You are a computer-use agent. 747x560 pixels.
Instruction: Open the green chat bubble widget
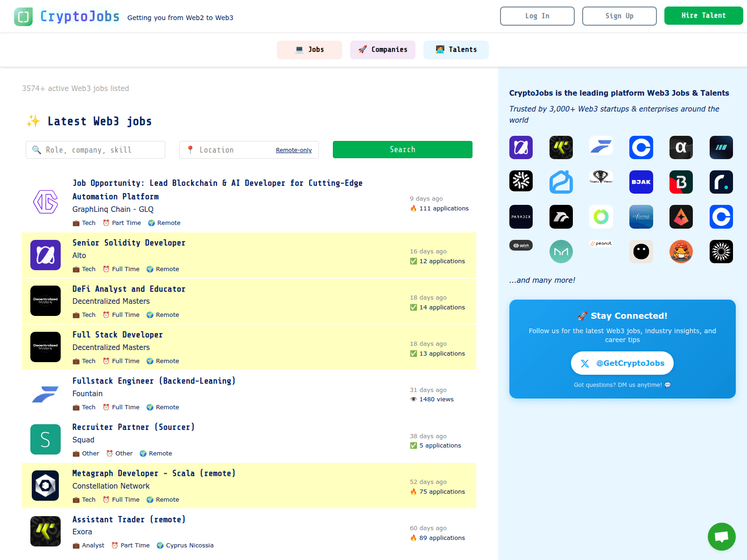click(x=721, y=536)
